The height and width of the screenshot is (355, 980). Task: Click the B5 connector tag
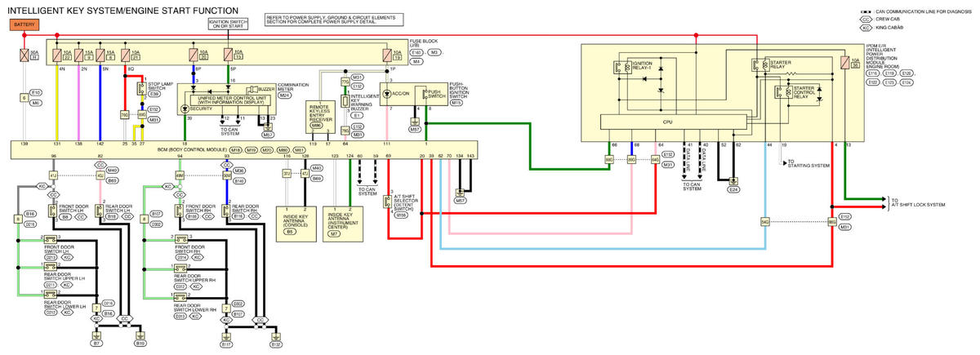pos(290,233)
